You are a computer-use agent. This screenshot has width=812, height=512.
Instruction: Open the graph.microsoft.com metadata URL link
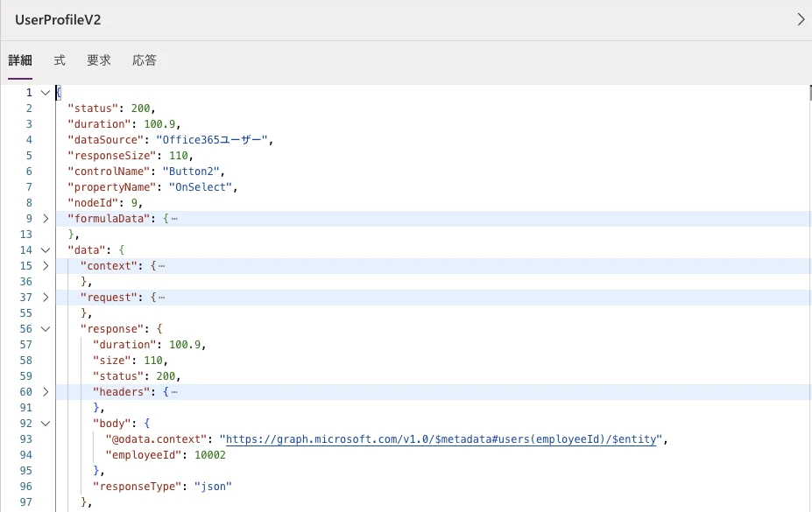[441, 439]
